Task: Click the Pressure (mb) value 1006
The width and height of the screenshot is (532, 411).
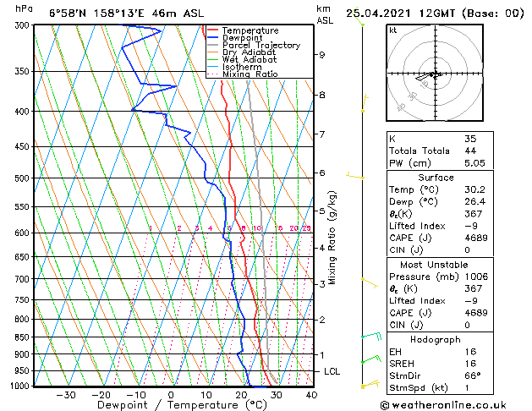Action: 475,277
